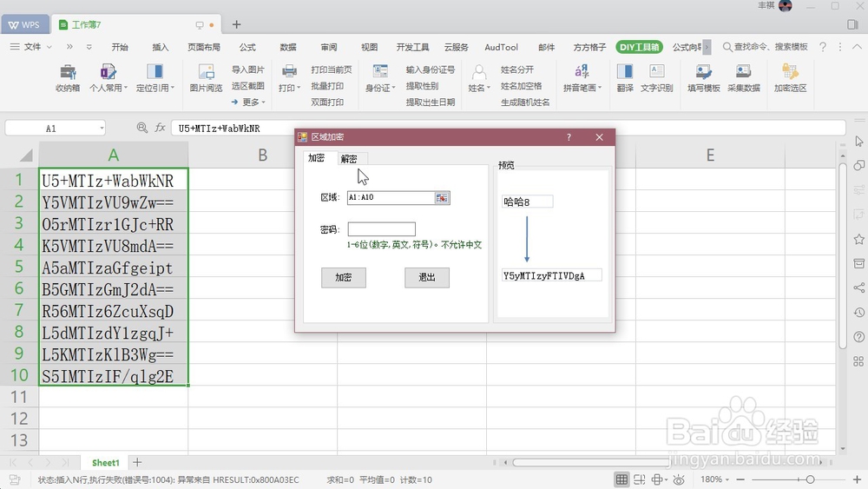This screenshot has height=489, width=868.
Task: Click the fx insert function icon
Action: [x=160, y=128]
